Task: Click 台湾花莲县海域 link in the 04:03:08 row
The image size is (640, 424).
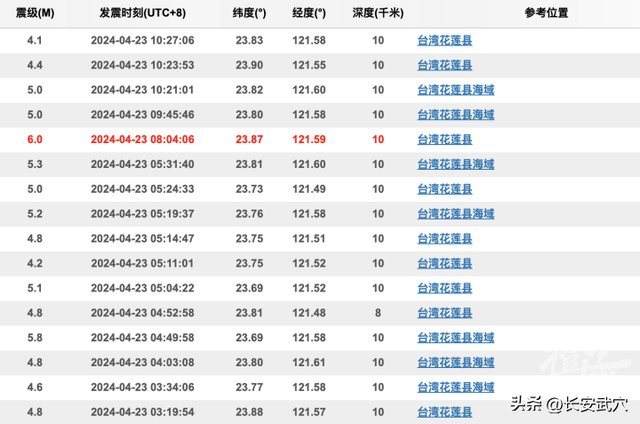Action: tap(455, 363)
